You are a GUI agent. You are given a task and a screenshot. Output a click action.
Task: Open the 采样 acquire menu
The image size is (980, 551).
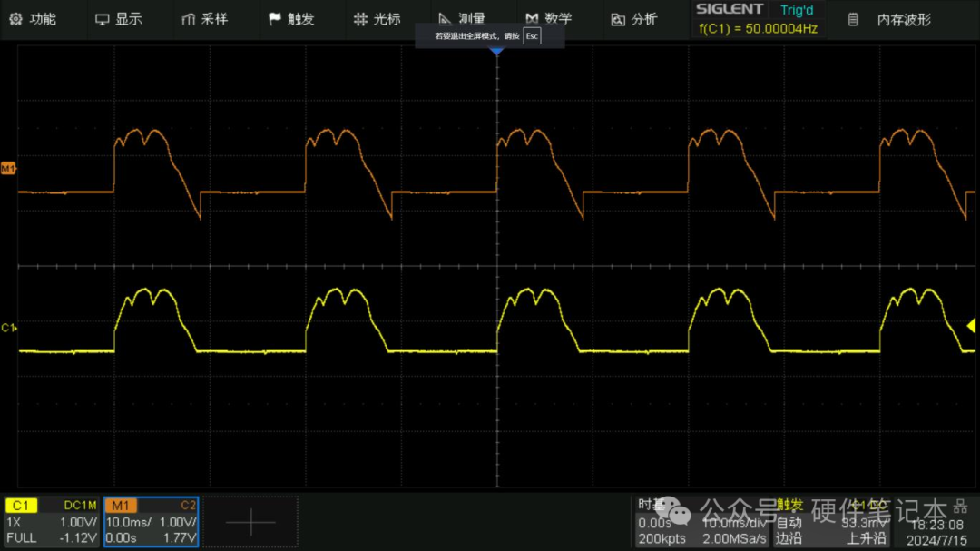(204, 19)
